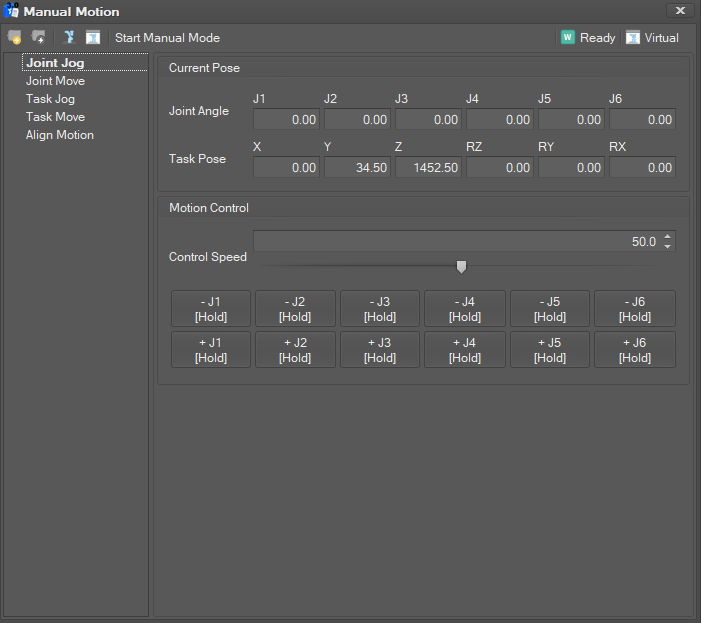Select Align Motion in the sidebar
The width and height of the screenshot is (701, 623).
[60, 135]
